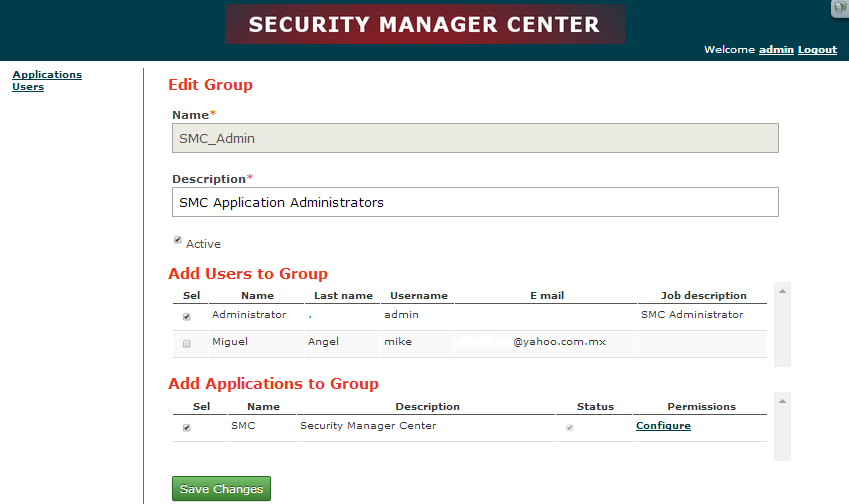Click the E mail column header
The width and height of the screenshot is (849, 504).
point(546,296)
